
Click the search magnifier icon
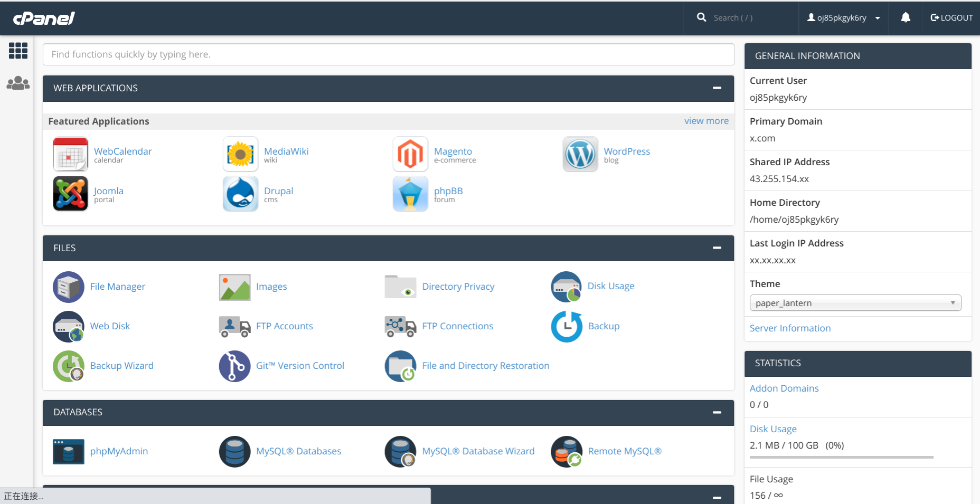pos(701,17)
